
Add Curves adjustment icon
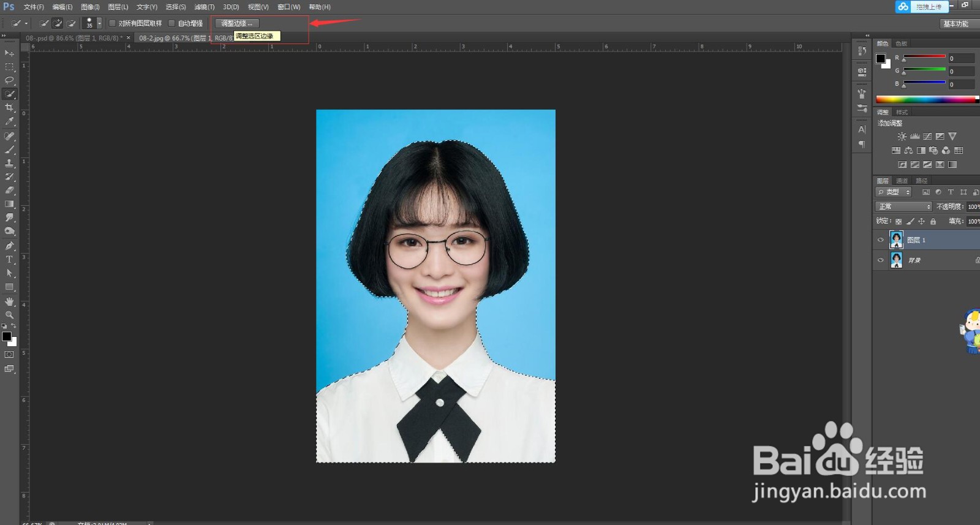(927, 137)
